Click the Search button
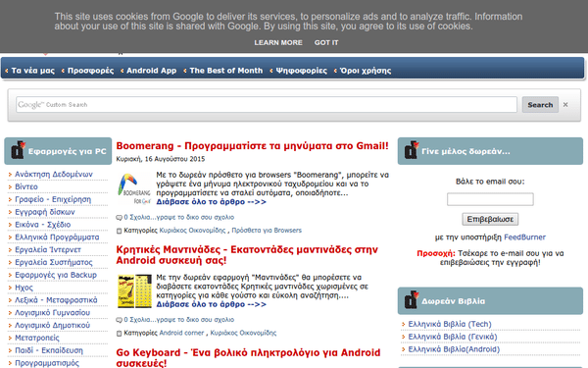This screenshot has height=368, width=588. 540,105
